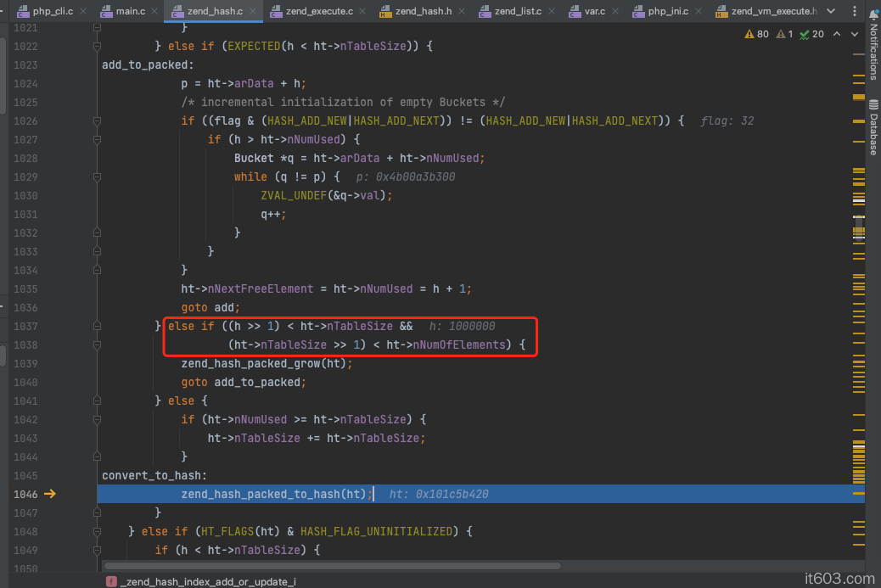Image resolution: width=881 pixels, height=588 pixels.
Task: Go to previous highlighted error arrow
Action: click(836, 34)
